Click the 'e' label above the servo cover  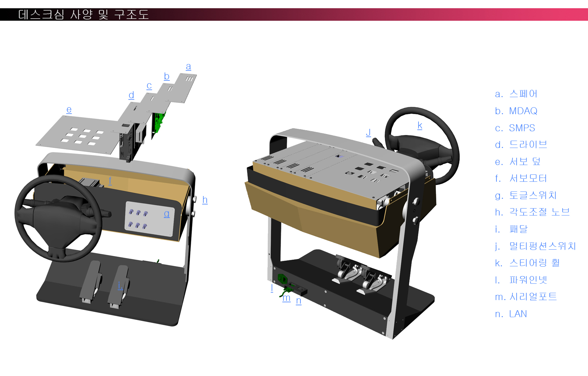point(69,110)
